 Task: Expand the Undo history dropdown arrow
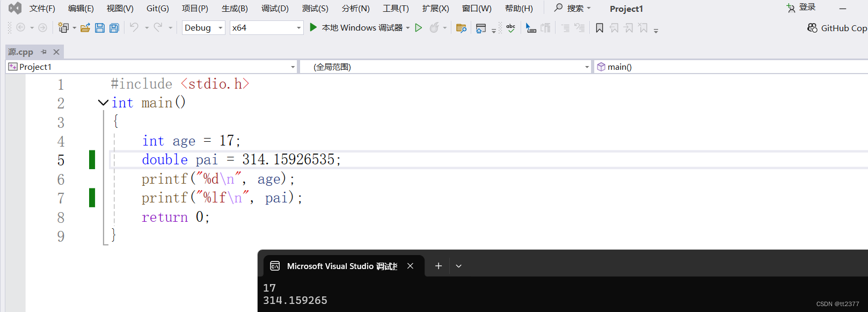147,27
